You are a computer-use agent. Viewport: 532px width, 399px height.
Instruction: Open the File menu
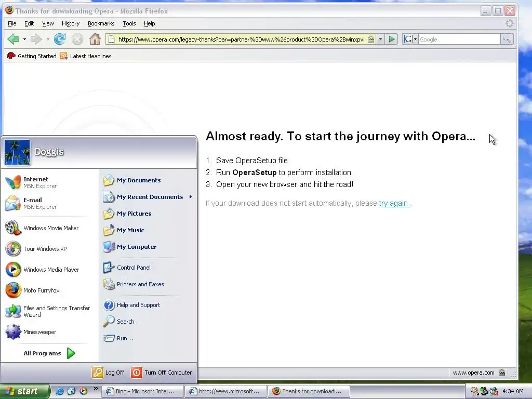coord(12,23)
